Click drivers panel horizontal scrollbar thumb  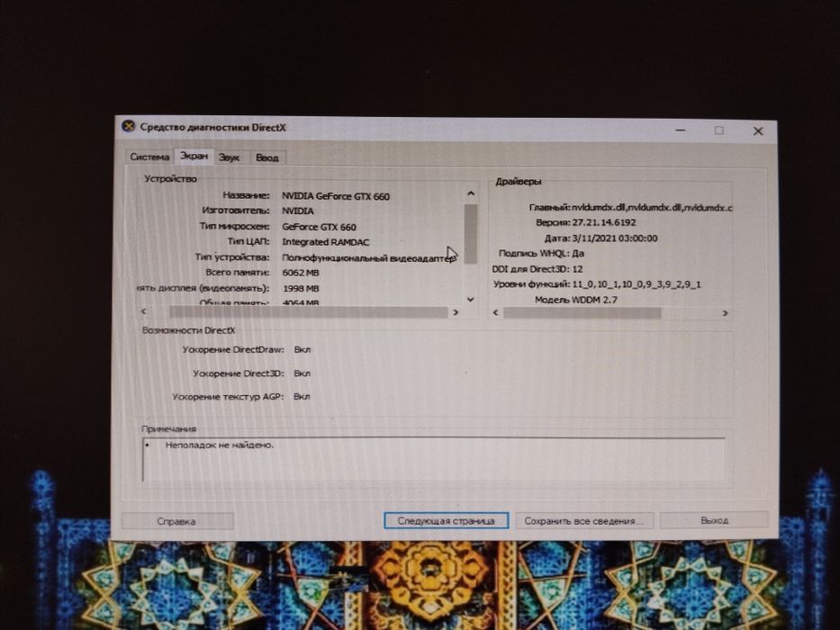pos(582,313)
